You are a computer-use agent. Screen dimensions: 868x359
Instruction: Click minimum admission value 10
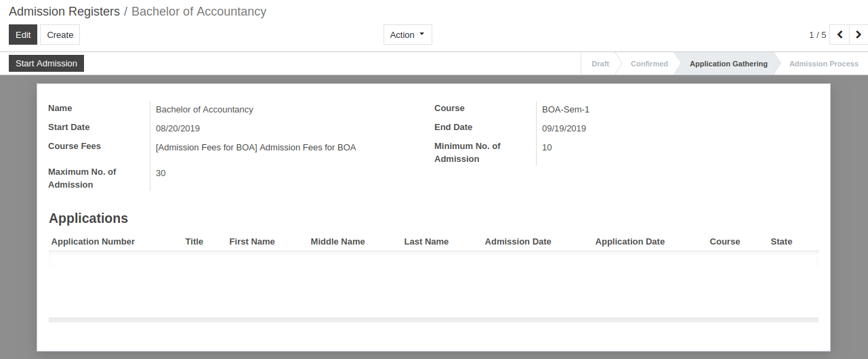coord(547,148)
